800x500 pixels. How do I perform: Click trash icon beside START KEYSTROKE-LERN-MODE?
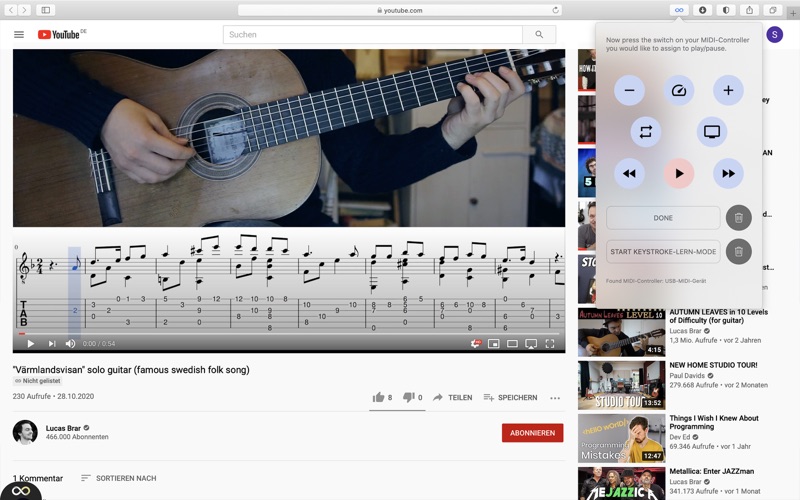738,252
